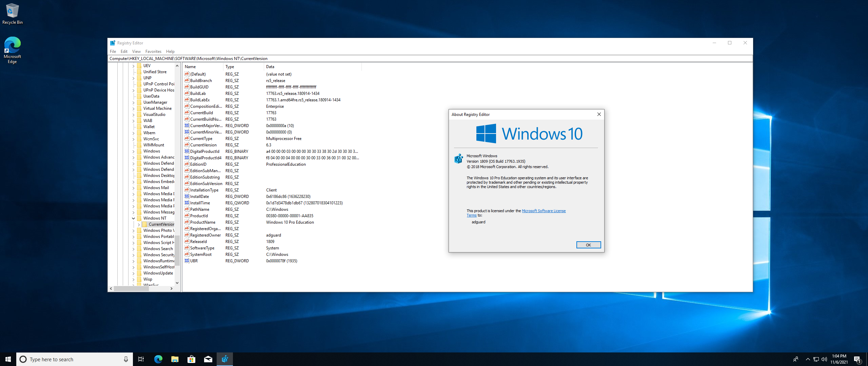Click the Type column header

(244, 67)
